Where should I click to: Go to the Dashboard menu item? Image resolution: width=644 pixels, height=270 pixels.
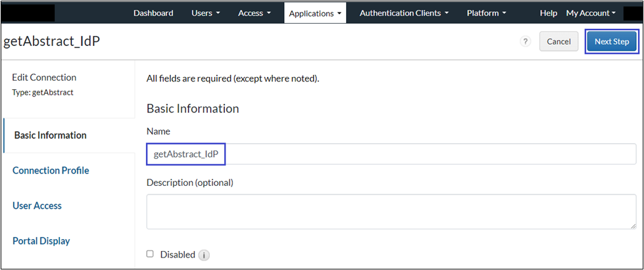[x=153, y=12]
